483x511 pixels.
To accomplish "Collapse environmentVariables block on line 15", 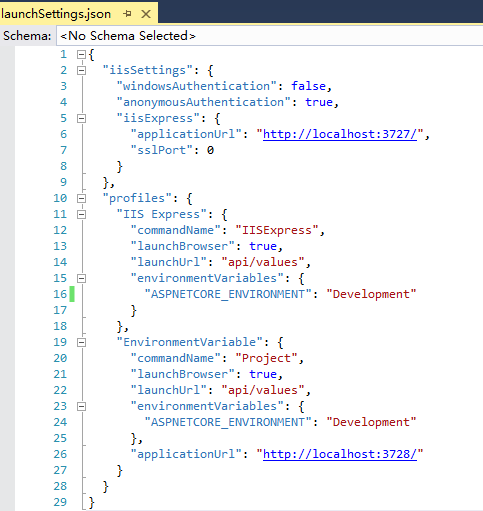I will pos(81,279).
